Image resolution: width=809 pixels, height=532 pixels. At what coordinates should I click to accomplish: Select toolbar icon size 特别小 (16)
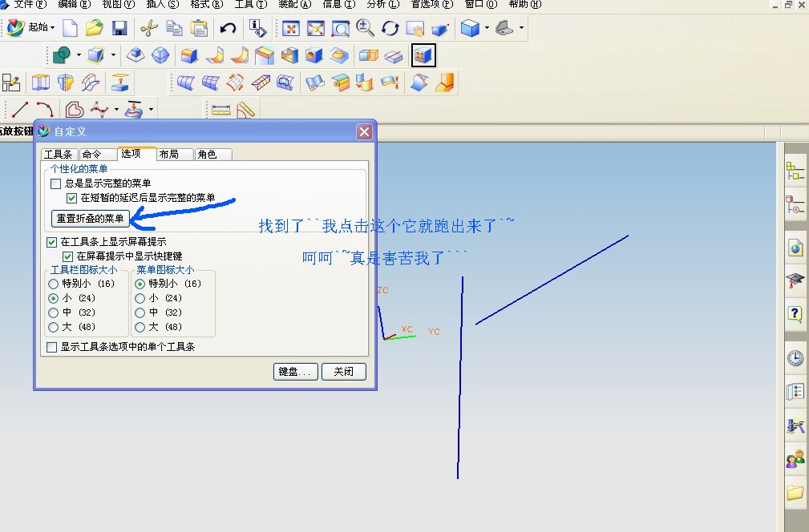(x=53, y=284)
